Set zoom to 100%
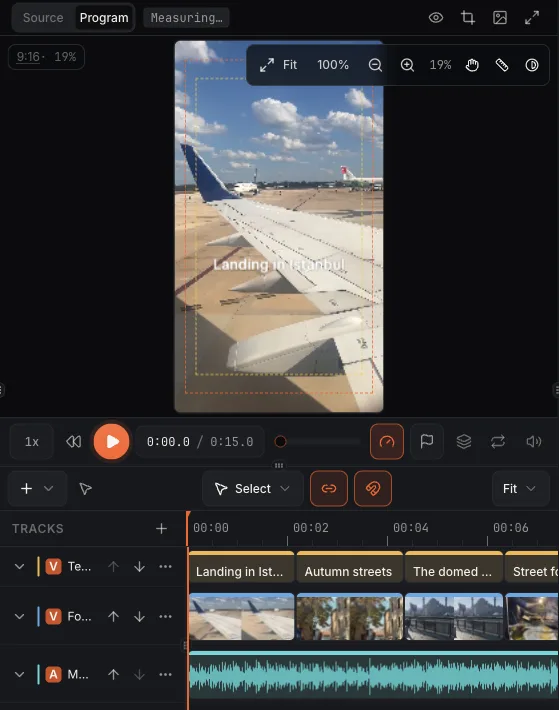Screen dimensions: 559x710 [333, 65]
